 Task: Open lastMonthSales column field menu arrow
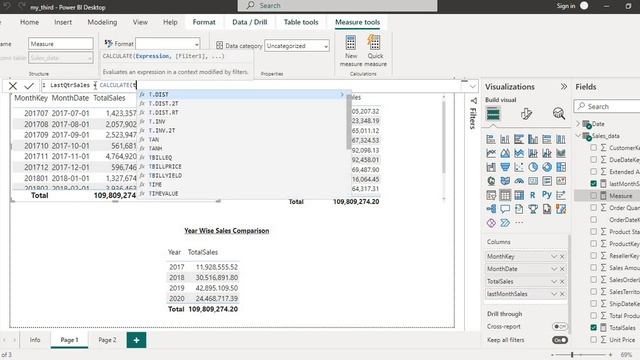pyautogui.click(x=554, y=294)
